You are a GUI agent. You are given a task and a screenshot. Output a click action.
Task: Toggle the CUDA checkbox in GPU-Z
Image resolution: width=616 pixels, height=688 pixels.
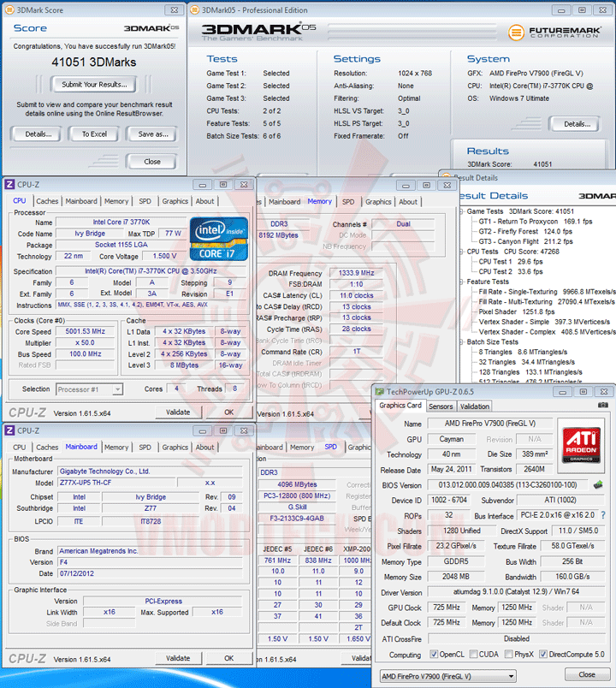473,655
